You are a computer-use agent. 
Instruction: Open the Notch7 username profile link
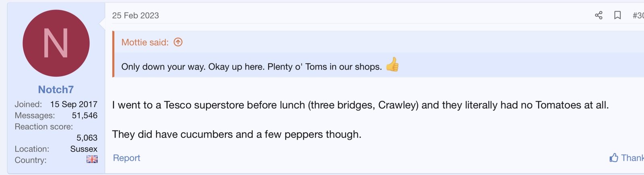pyautogui.click(x=56, y=89)
